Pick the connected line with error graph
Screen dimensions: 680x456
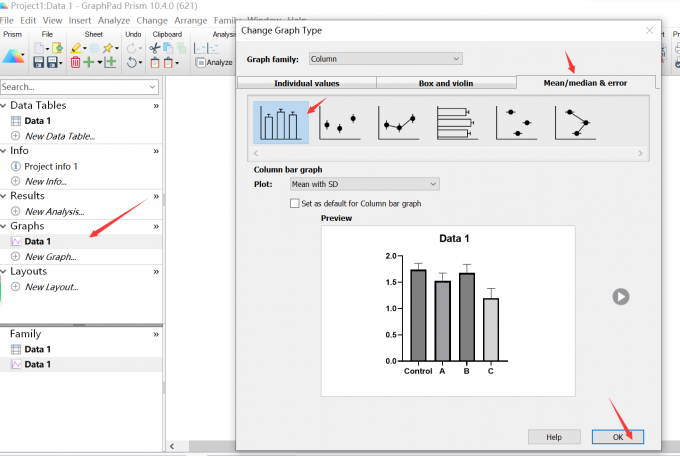point(398,123)
